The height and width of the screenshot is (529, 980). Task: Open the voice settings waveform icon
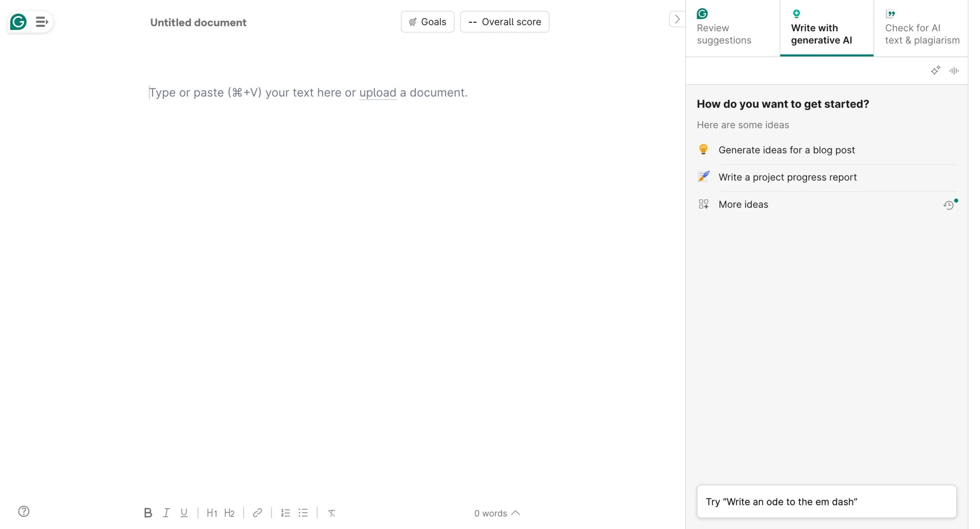tap(954, 70)
